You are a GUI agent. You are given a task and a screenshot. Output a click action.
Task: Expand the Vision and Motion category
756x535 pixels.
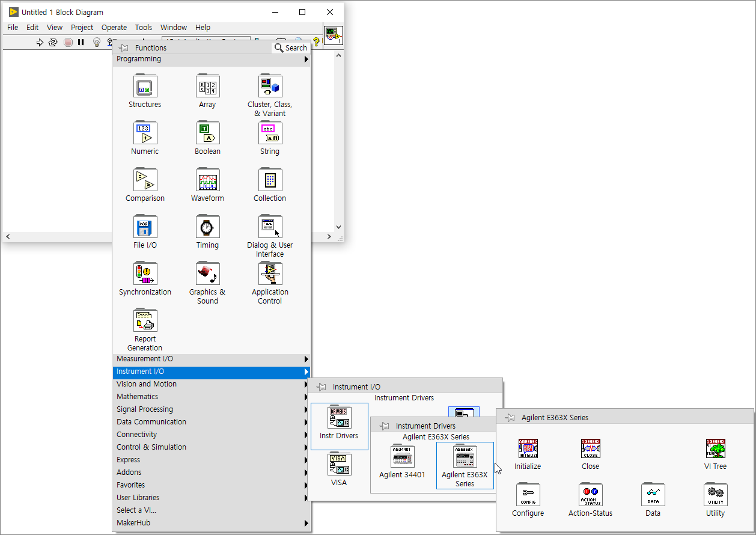[x=212, y=384]
